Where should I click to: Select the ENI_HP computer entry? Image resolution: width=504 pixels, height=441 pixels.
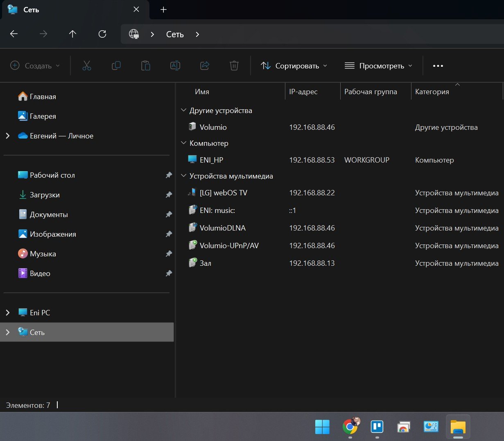[x=211, y=160]
